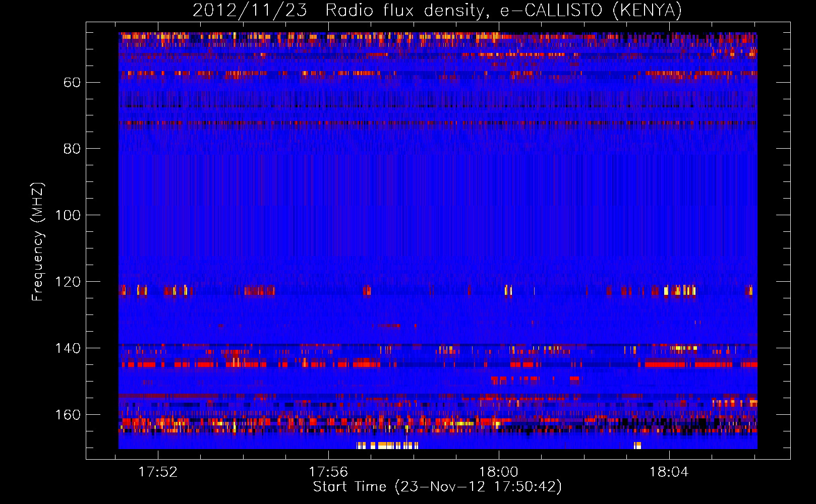Click the 160 frequency tick label
The width and height of the screenshot is (816, 504).
tap(68, 415)
